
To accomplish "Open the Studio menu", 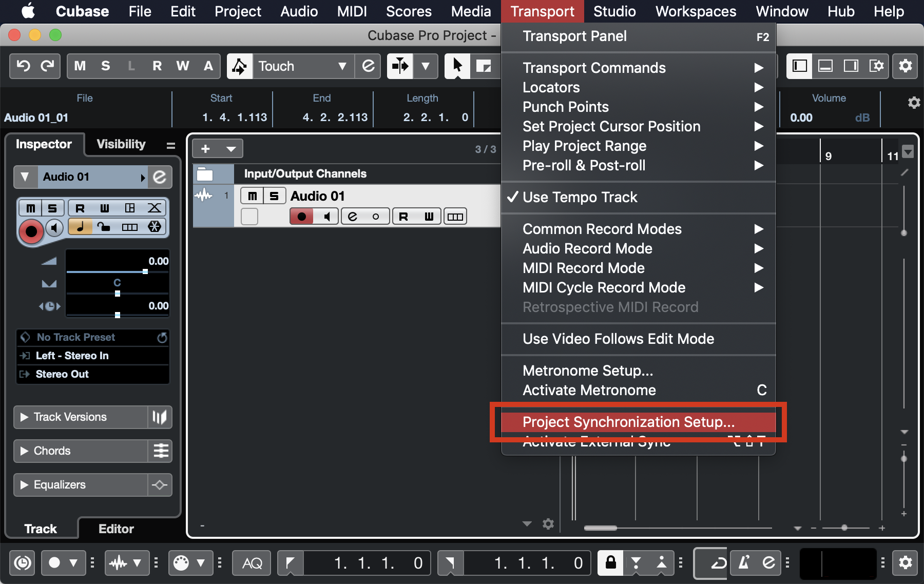I will pyautogui.click(x=614, y=11).
